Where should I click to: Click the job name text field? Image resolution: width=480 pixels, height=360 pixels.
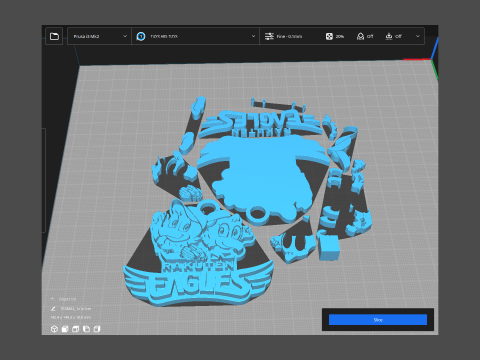pyautogui.click(x=76, y=309)
